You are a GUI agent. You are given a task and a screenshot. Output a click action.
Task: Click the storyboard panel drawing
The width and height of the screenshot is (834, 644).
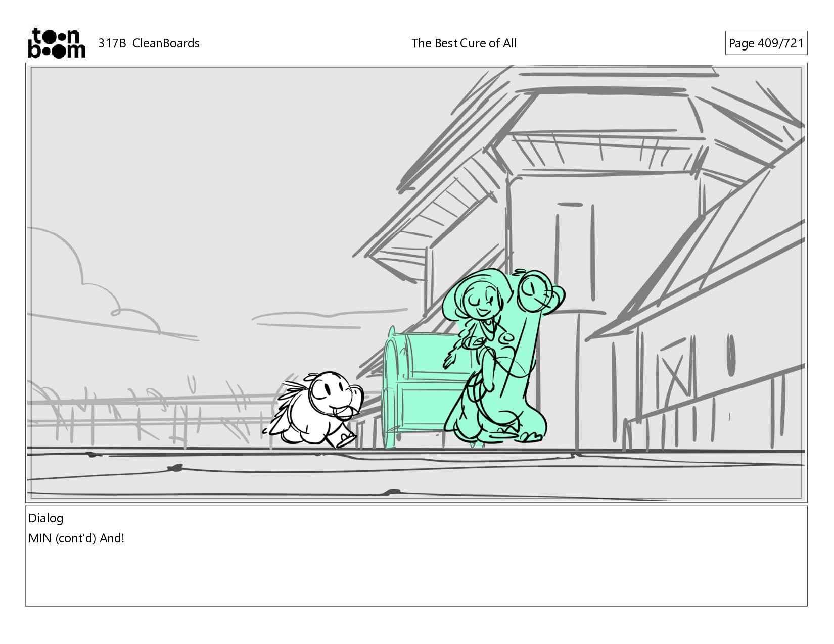click(416, 283)
